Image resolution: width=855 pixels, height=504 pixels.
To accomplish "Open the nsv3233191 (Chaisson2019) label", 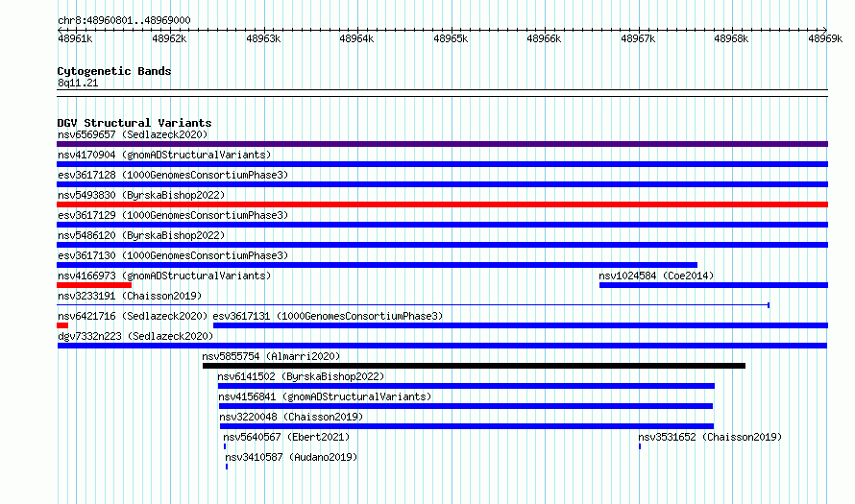I will [130, 296].
